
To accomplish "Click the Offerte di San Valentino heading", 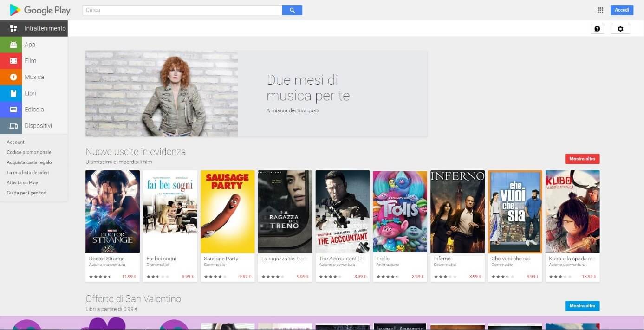I will pyautogui.click(x=133, y=299).
